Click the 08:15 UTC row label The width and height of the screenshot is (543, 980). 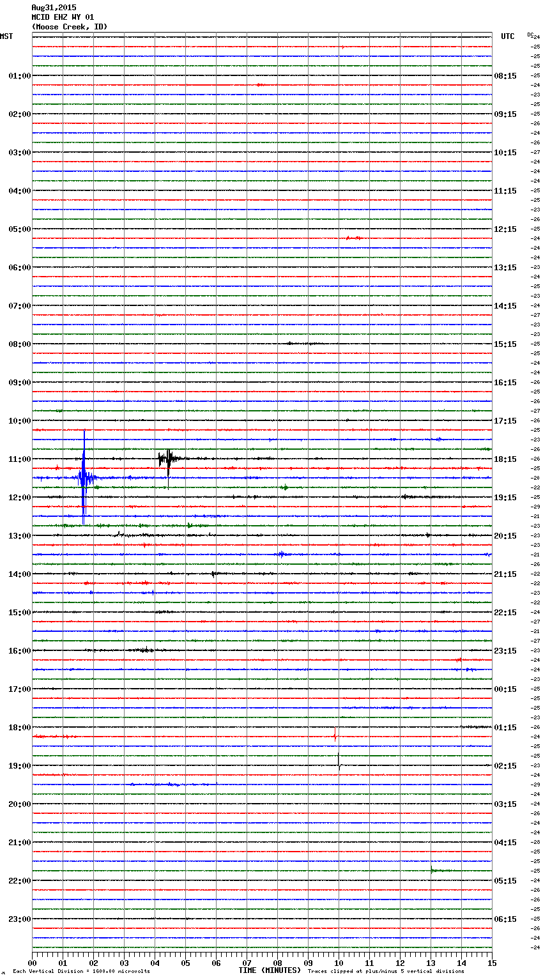coord(505,76)
